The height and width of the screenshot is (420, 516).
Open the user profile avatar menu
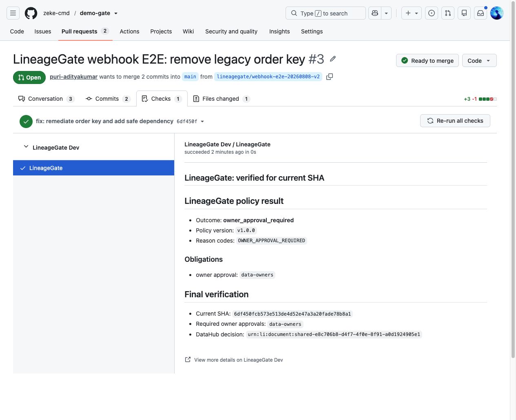click(x=497, y=13)
